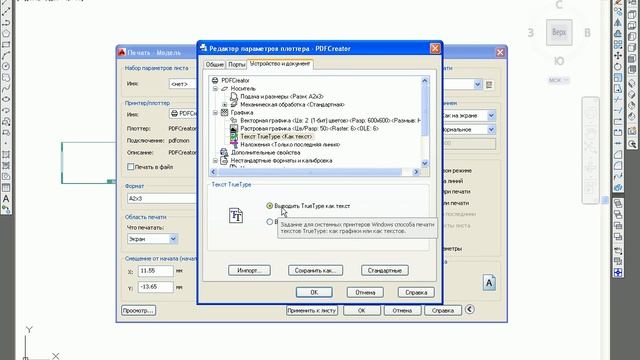640x360 pixels.
Task: Open the 'Как на экране' dropdown in Print dialog
Action: click(x=491, y=116)
